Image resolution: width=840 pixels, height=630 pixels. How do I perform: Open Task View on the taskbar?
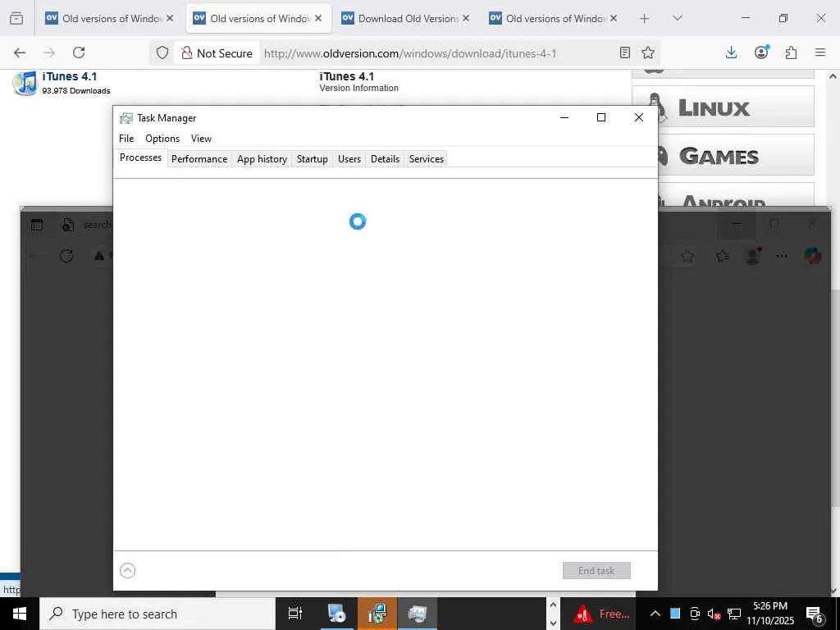click(x=295, y=614)
